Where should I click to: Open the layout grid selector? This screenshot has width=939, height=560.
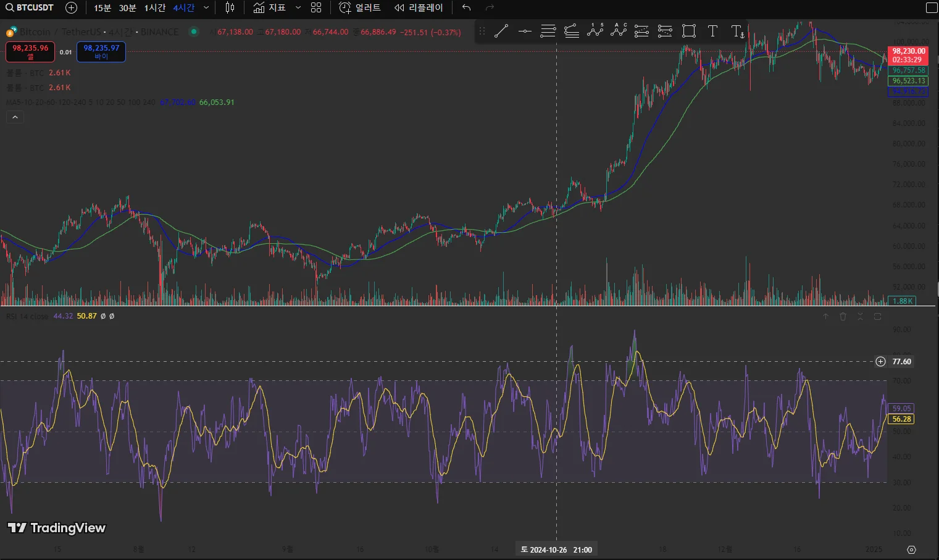316,7
